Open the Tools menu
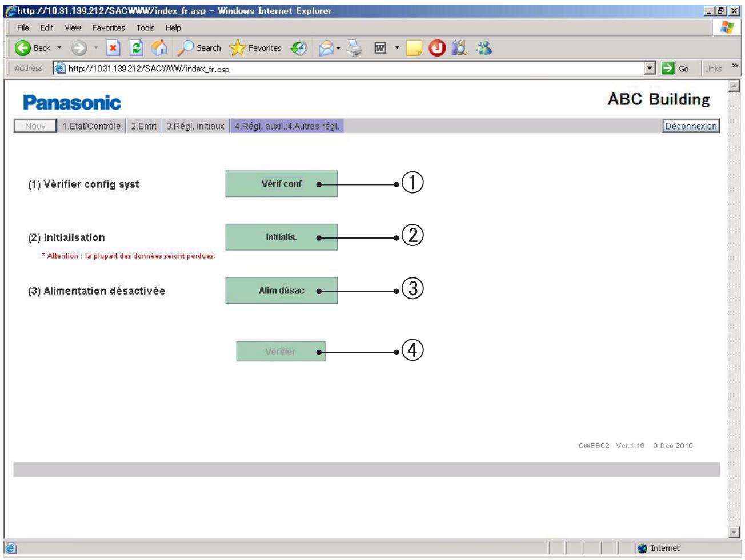The height and width of the screenshot is (560, 745). [145, 27]
